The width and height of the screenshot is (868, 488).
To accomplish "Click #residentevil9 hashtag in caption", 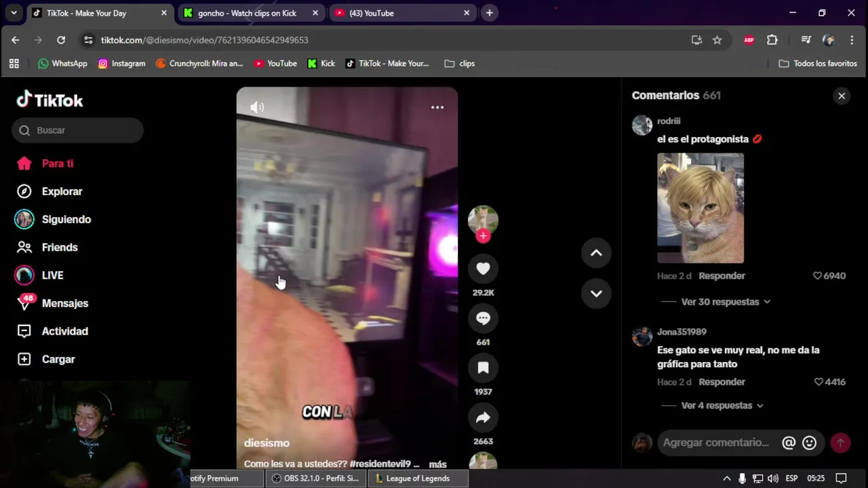I will (x=380, y=464).
